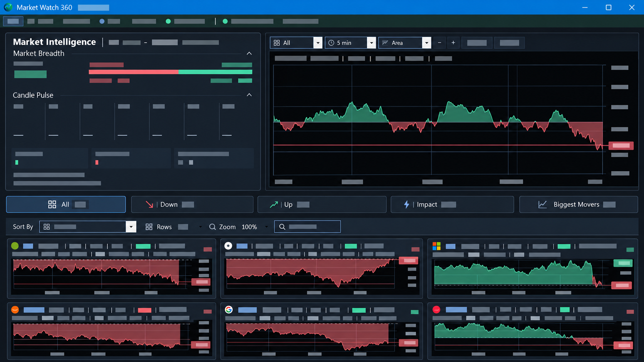The image size is (644, 362).
Task: Click the lightning bolt Impact icon
Action: point(406,205)
